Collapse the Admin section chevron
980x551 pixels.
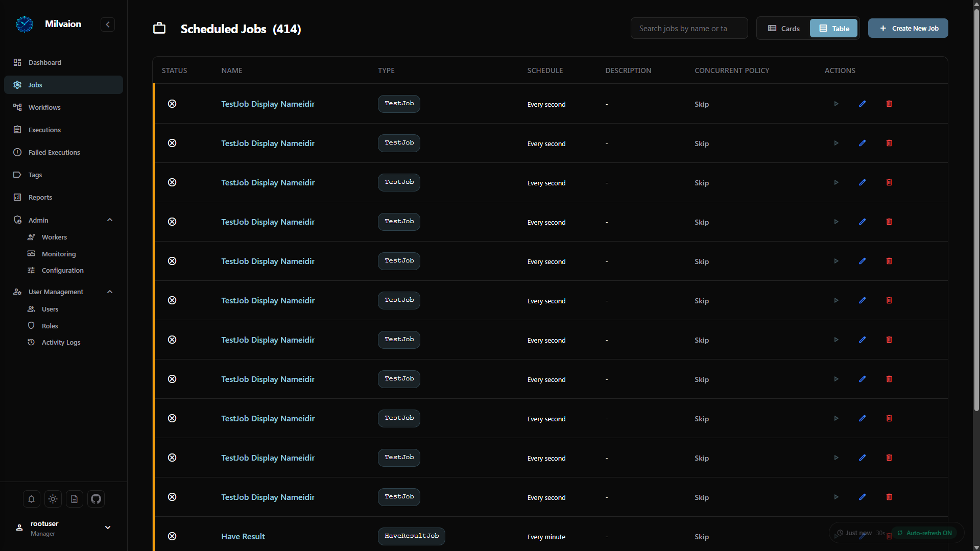[x=109, y=220]
